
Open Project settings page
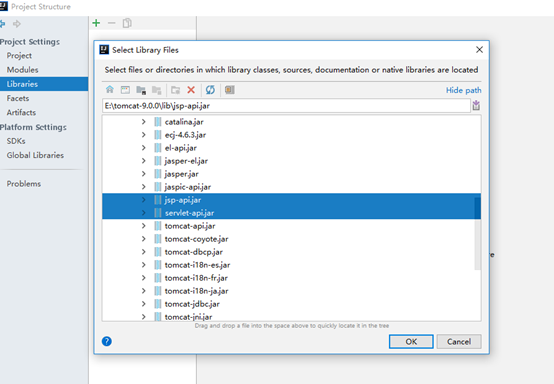tap(19, 55)
